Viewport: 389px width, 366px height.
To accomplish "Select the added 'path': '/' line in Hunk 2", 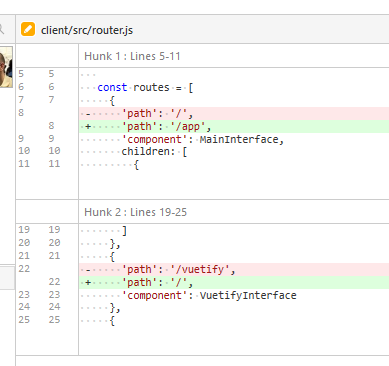I will coord(234,282).
